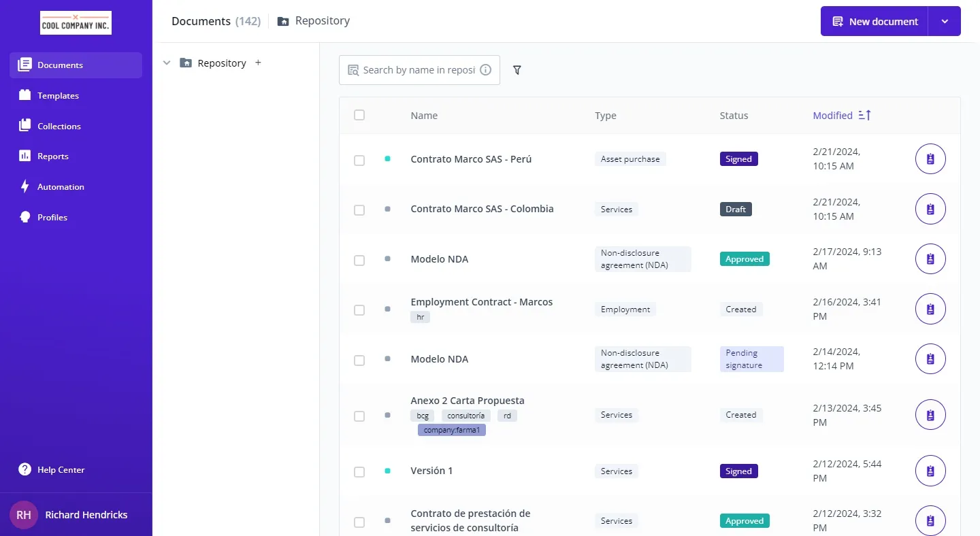
Task: Click the Modified sort order icon
Action: point(864,116)
